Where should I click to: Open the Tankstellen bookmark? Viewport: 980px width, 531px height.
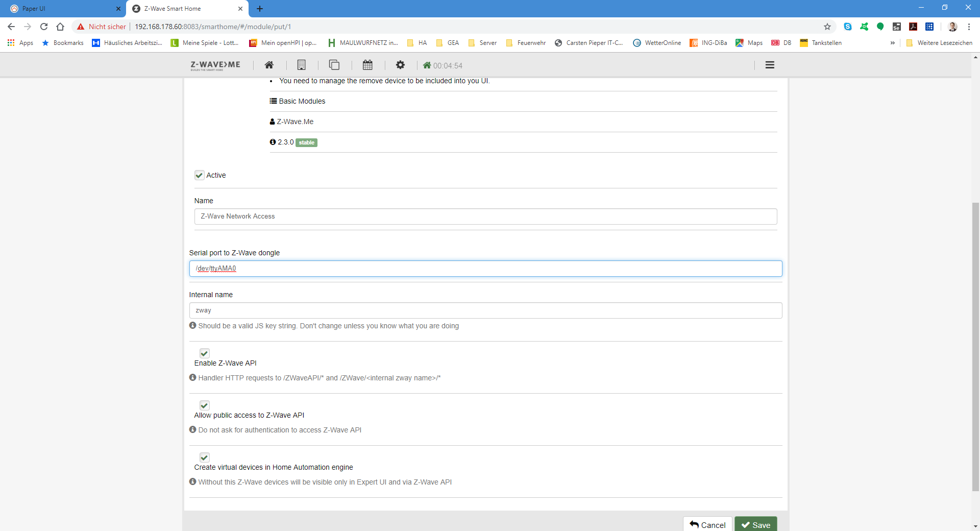point(821,43)
